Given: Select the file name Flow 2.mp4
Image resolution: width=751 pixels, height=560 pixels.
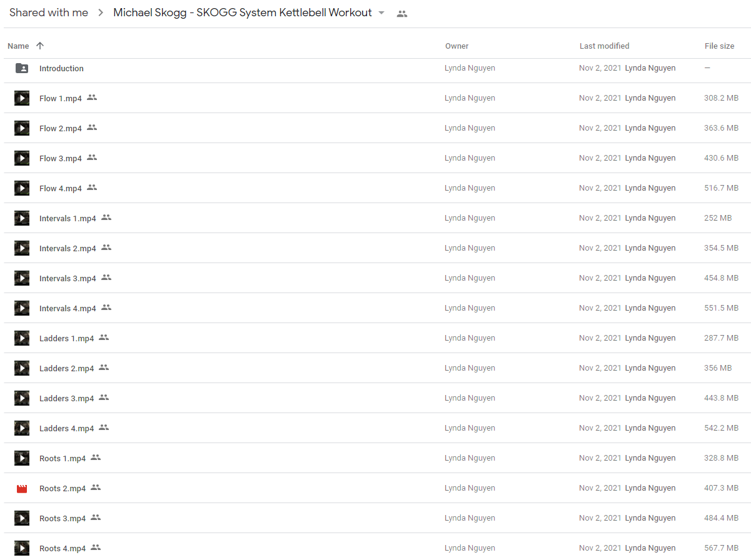Looking at the screenshot, I should 61,129.
